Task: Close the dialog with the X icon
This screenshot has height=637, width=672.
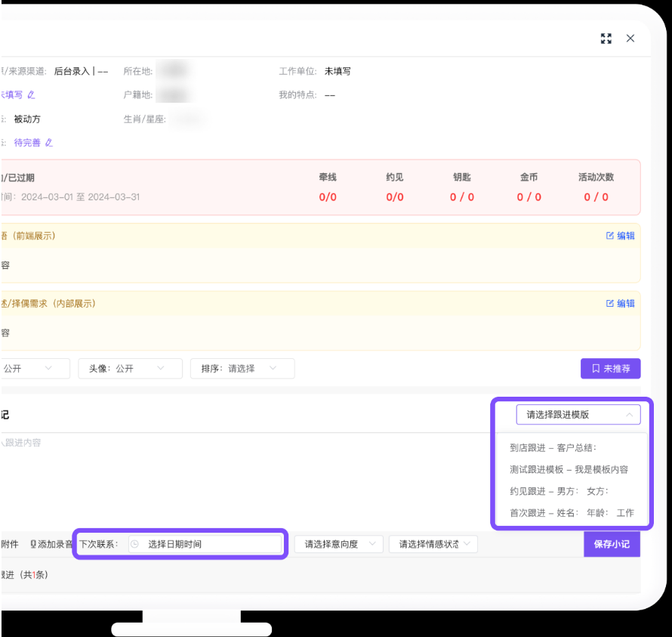Action: (x=630, y=39)
